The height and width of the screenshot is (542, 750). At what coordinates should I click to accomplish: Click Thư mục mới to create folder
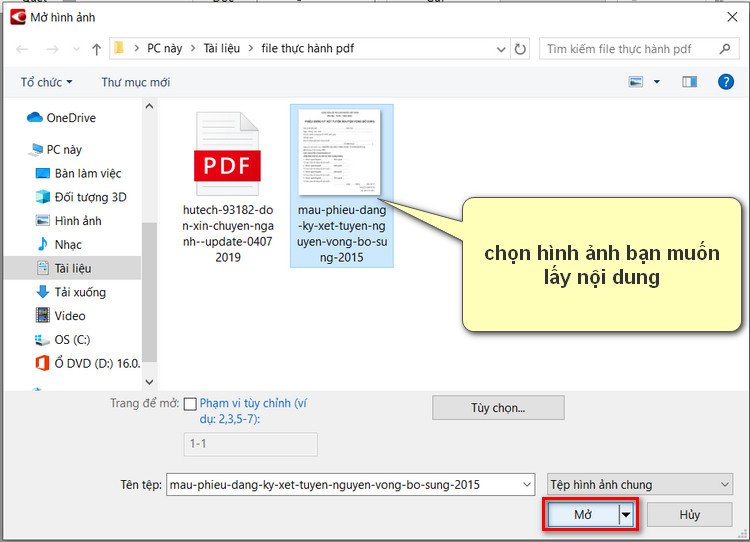tap(135, 82)
